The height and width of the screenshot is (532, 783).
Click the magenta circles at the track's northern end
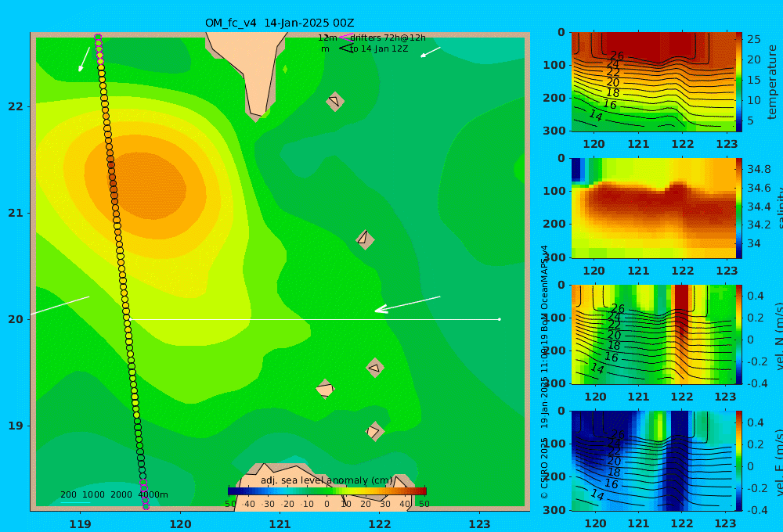point(99,50)
